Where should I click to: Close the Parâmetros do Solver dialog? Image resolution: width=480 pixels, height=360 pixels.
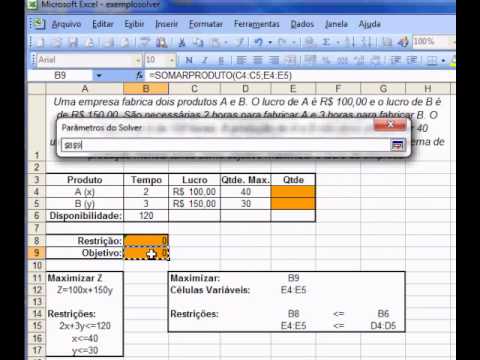point(390,125)
